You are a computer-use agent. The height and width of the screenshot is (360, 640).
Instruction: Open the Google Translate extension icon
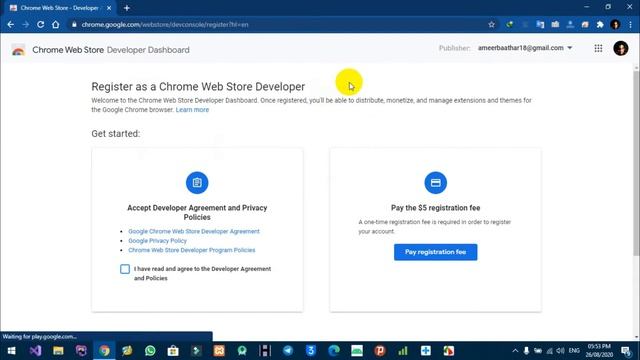540,24
